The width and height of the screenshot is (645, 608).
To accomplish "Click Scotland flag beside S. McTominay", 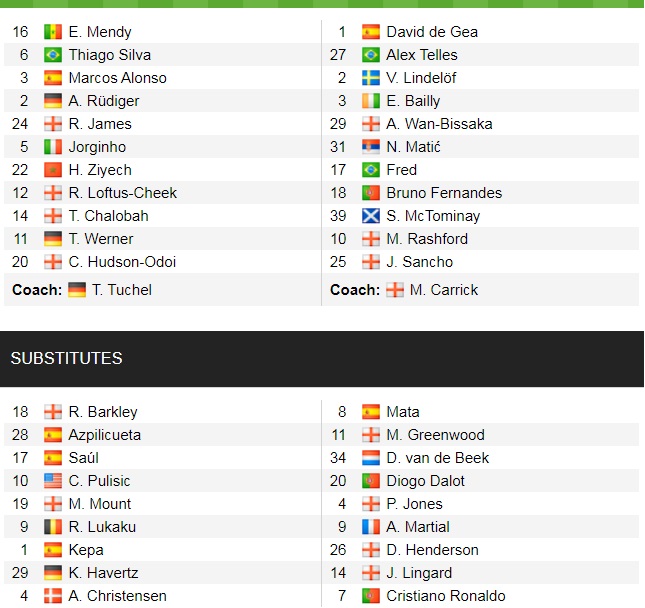I will (x=371, y=216).
